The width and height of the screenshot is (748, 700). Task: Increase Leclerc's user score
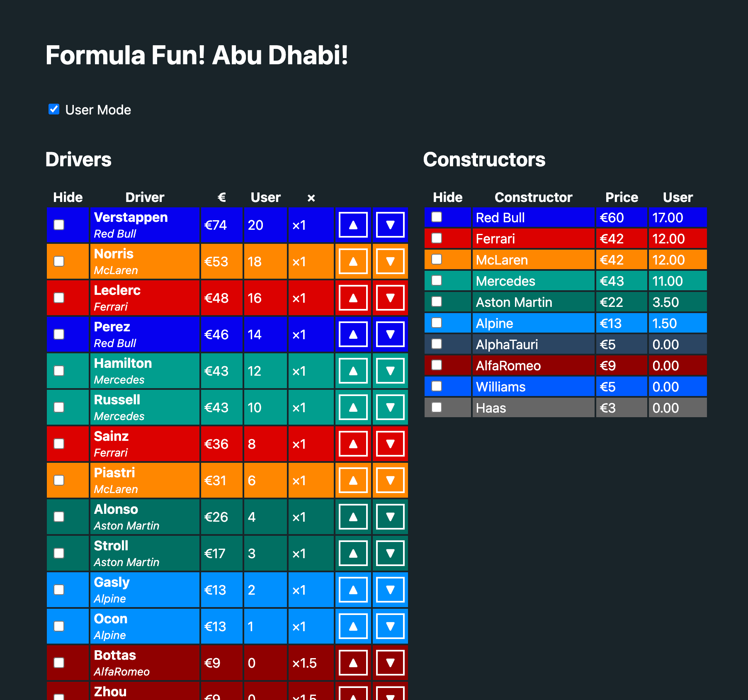(353, 297)
